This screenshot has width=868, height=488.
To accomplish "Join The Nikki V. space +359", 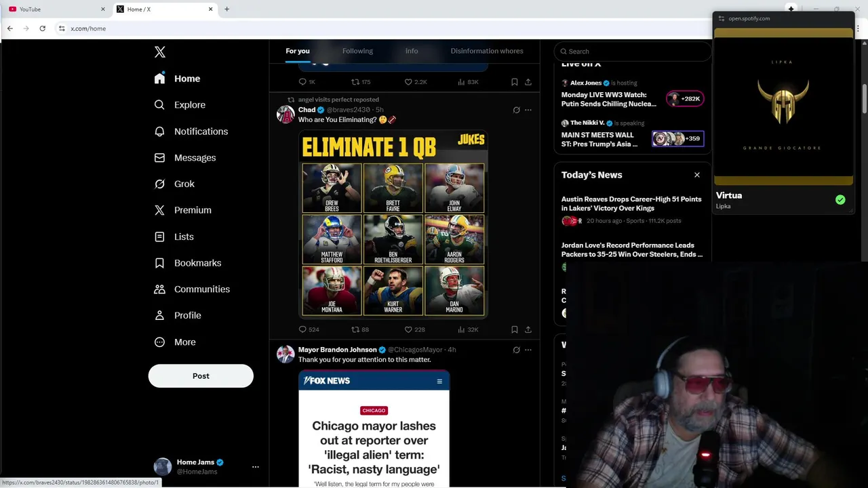I will tap(677, 139).
